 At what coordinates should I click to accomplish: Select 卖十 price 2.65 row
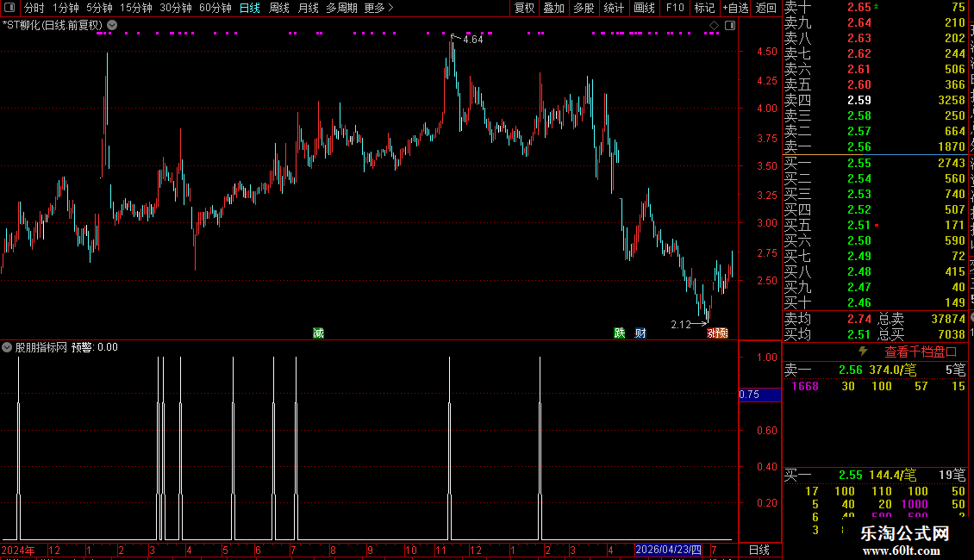click(875, 7)
